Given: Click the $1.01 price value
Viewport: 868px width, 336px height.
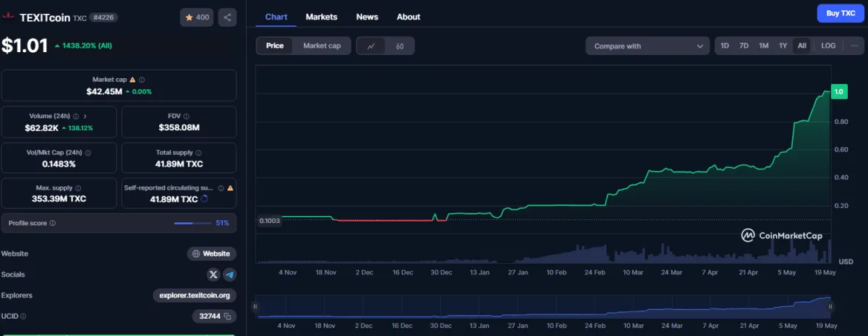Looking at the screenshot, I should [25, 46].
